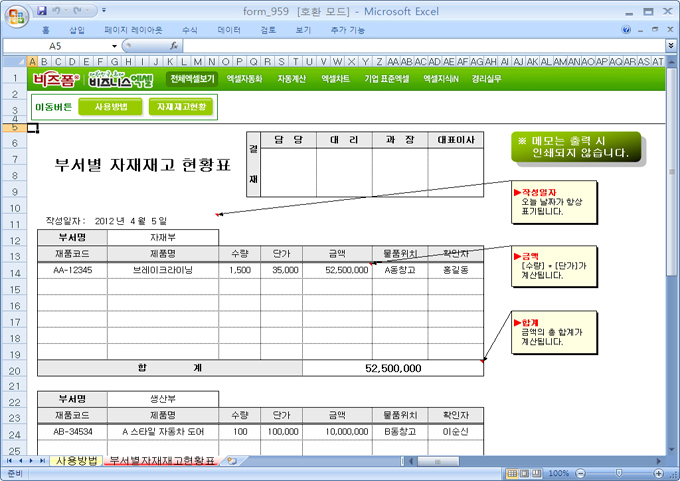Go to the previous sheet tab arrow
This screenshot has height=481, width=680.
pyautogui.click(x=20, y=461)
